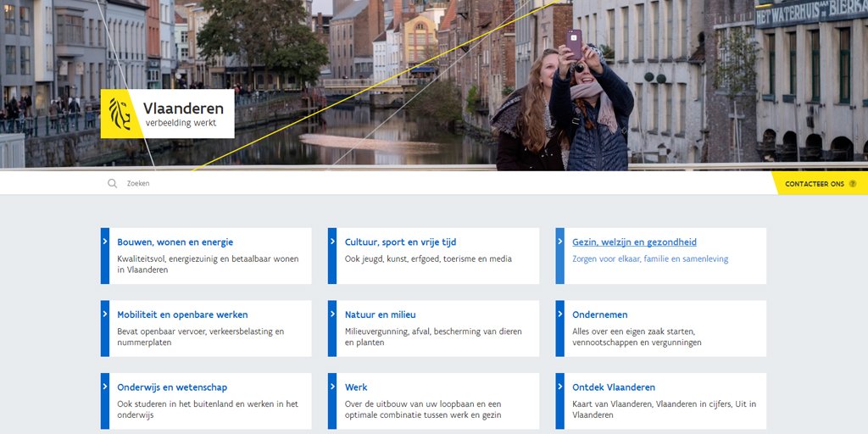Viewport: 868px width, 434px height.
Task: Click chevron on Ontdek Vlaanderen card
Action: point(559,387)
